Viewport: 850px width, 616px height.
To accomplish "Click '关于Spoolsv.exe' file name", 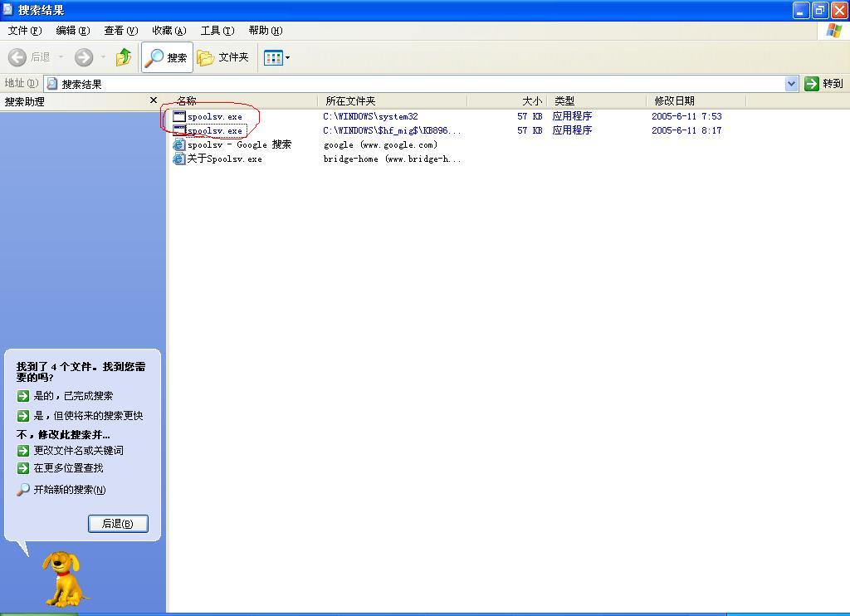I will 224,159.
